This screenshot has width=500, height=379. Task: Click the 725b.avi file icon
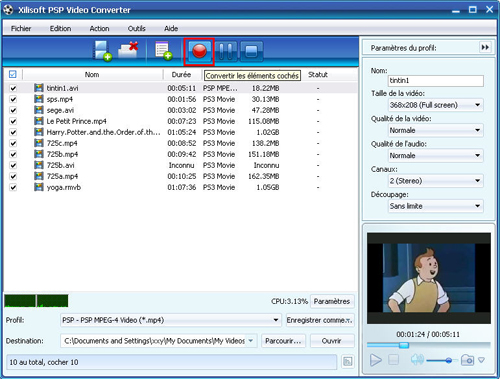tap(39, 165)
